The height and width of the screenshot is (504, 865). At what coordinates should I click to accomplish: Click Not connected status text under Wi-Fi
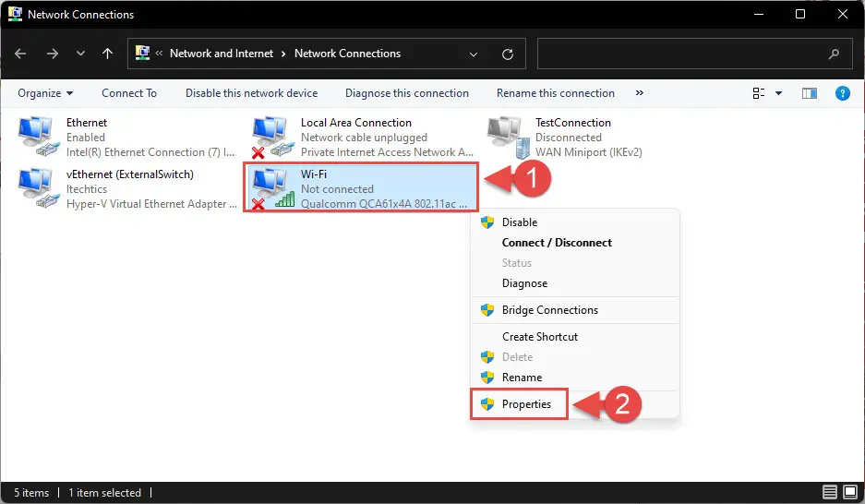337,189
